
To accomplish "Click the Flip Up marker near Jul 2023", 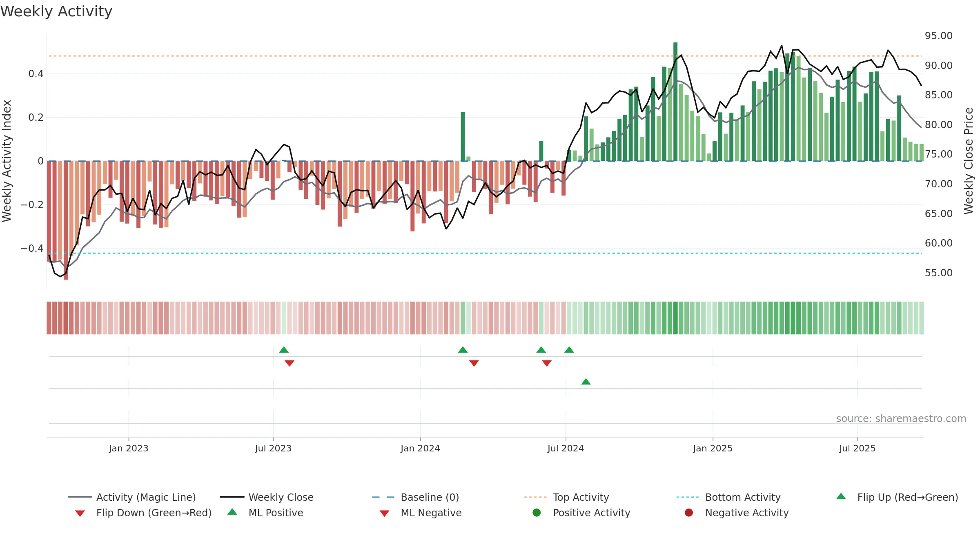I will coord(284,350).
